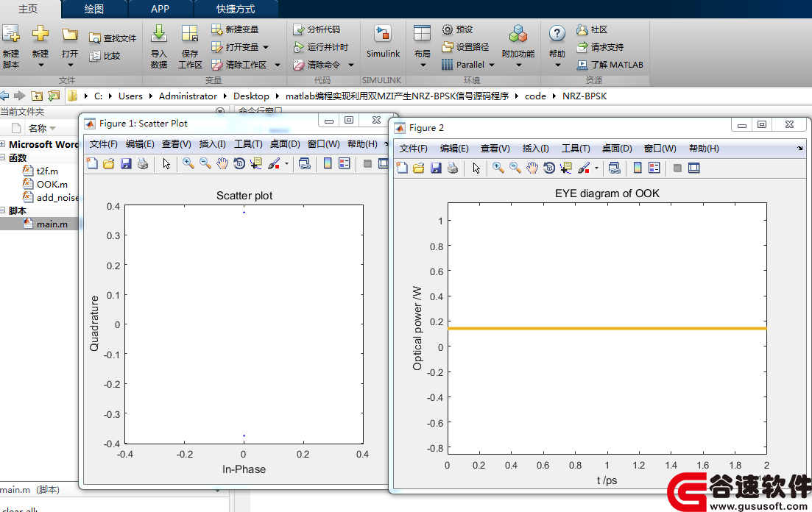Open 设置路径 set path dialog
The height and width of the screenshot is (512, 812).
(x=465, y=47)
